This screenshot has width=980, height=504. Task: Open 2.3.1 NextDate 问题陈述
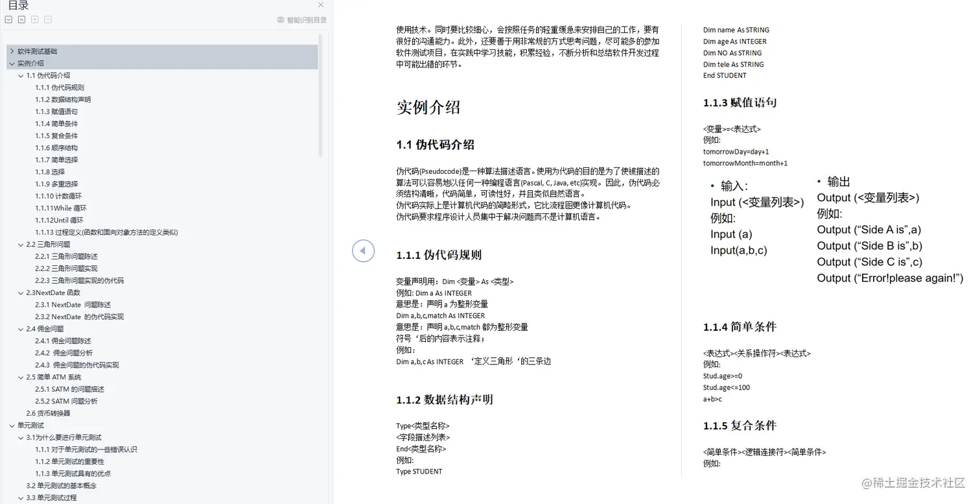[71, 304]
